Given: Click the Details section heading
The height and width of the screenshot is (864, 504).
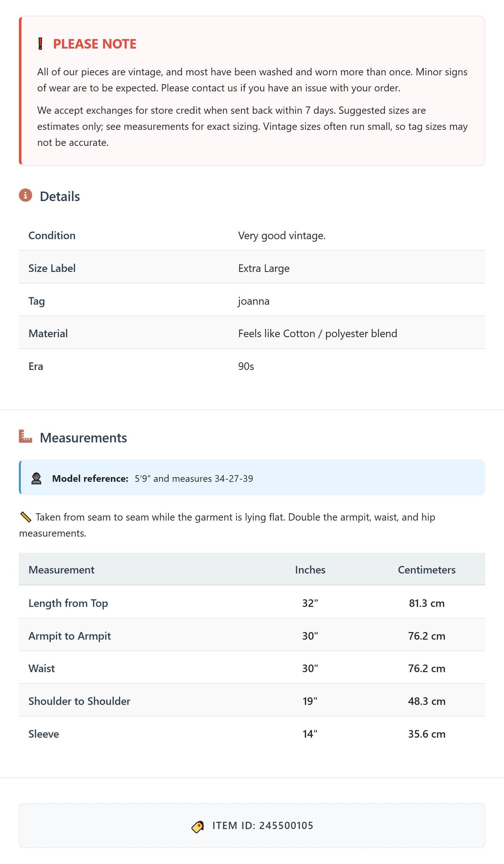Looking at the screenshot, I should (60, 196).
